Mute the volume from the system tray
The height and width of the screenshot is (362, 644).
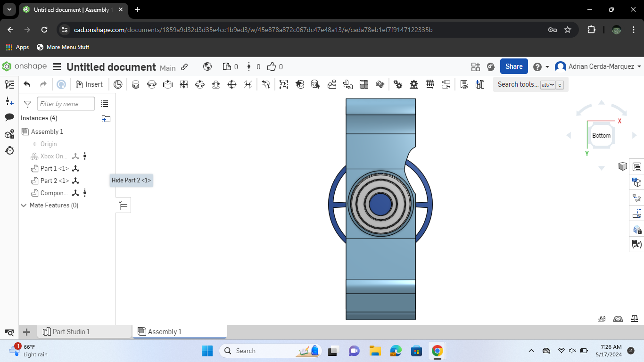coord(572,351)
